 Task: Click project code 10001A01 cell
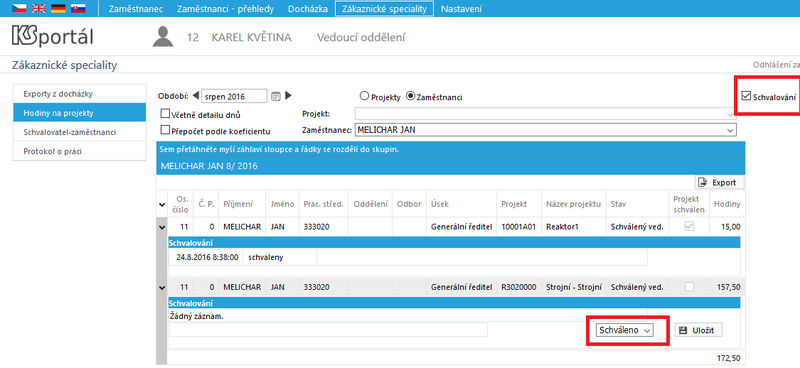tap(519, 227)
